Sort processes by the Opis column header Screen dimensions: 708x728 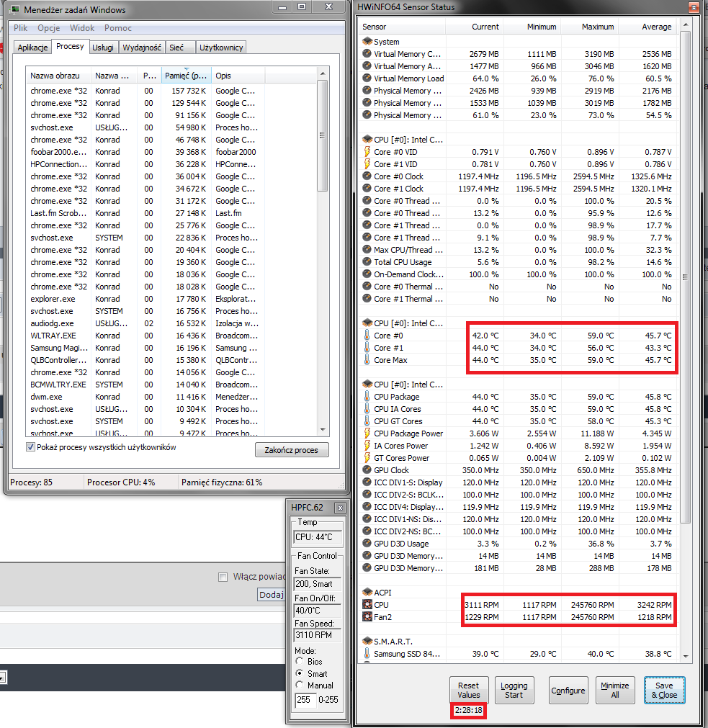pos(238,75)
